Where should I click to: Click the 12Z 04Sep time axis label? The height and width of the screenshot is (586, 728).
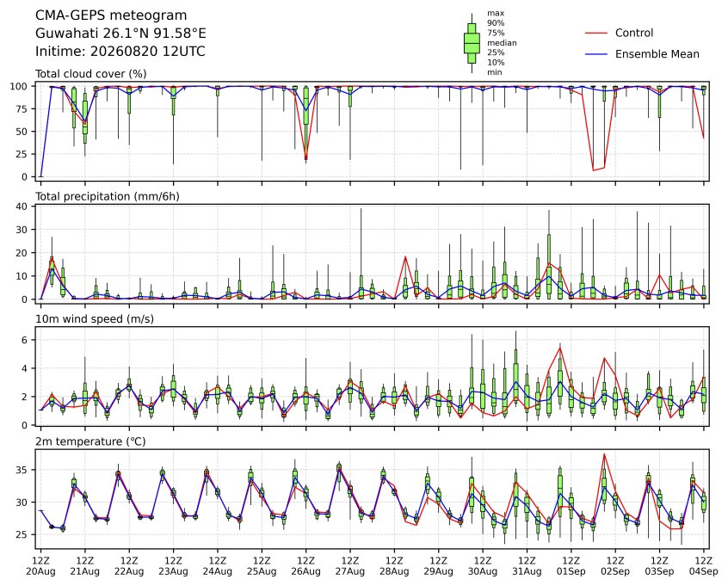(704, 566)
